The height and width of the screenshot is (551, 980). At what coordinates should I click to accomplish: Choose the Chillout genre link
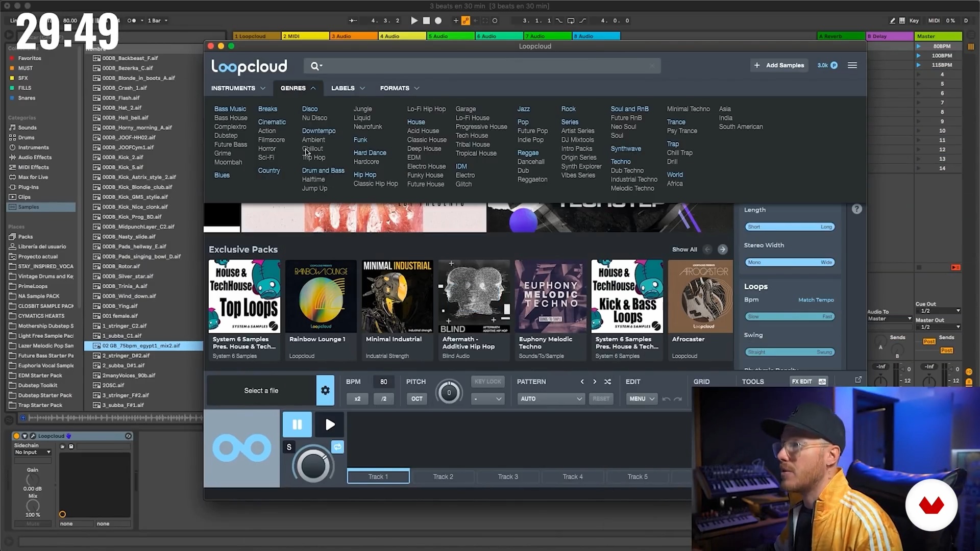coord(312,148)
